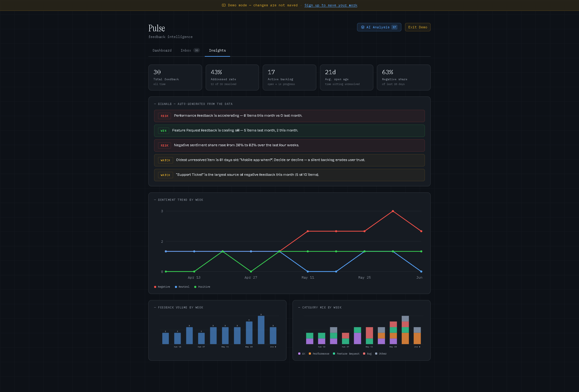
Task: Toggle the Negative series in sentiment legend
Action: [x=162, y=287]
